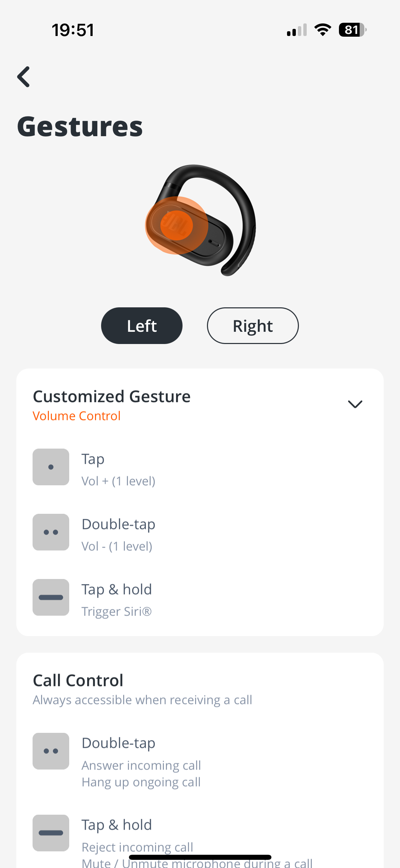Tap the Wi-Fi icon in status bar

pos(323,30)
